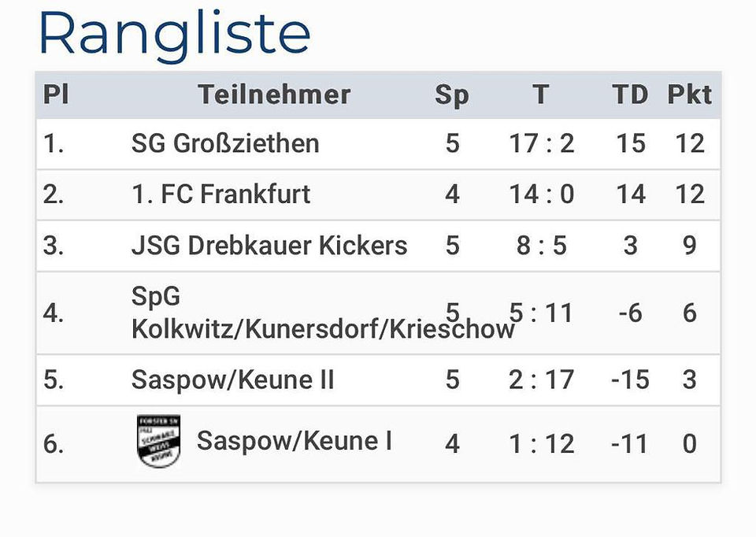Viewport: 756px width, 537px height.
Task: Click the Sp column header
Action: click(452, 95)
